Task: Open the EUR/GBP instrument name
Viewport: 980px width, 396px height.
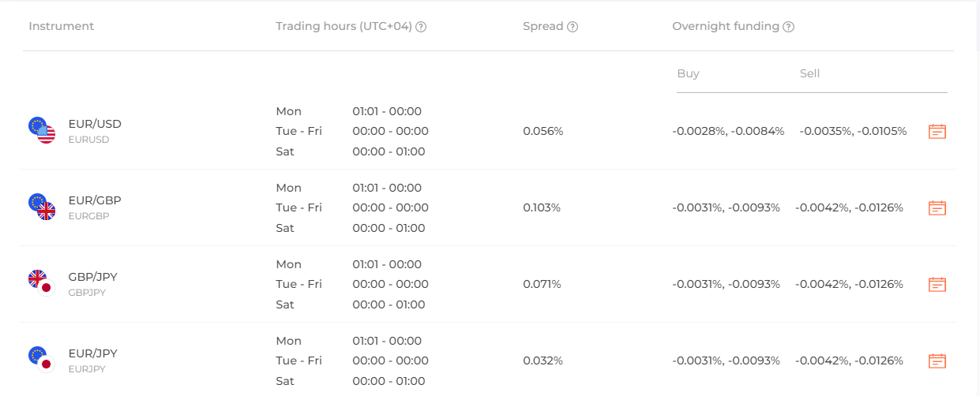Action: 95,200
